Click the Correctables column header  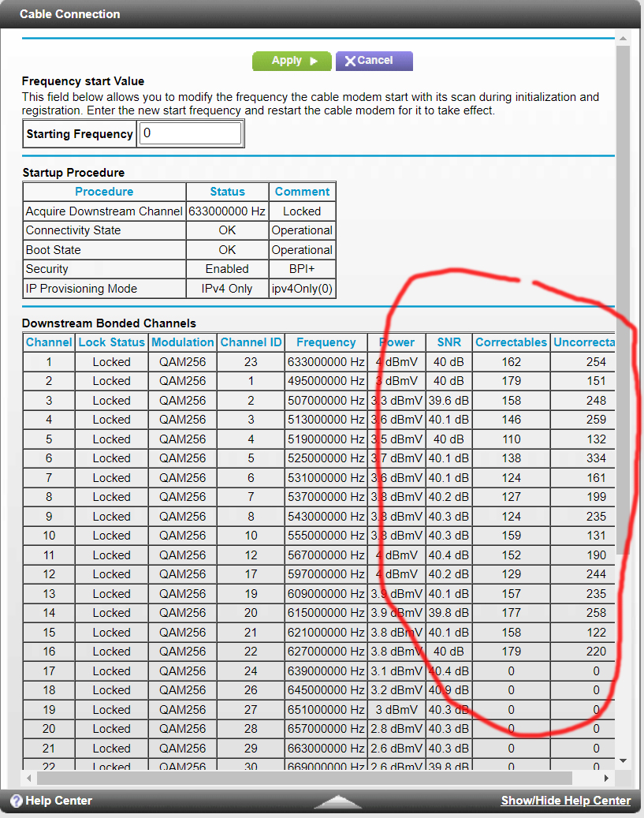coord(511,342)
